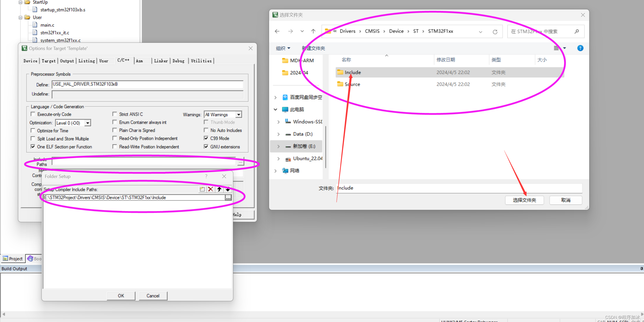Click the New include path icon
This screenshot has height=322, width=644.
click(x=202, y=189)
